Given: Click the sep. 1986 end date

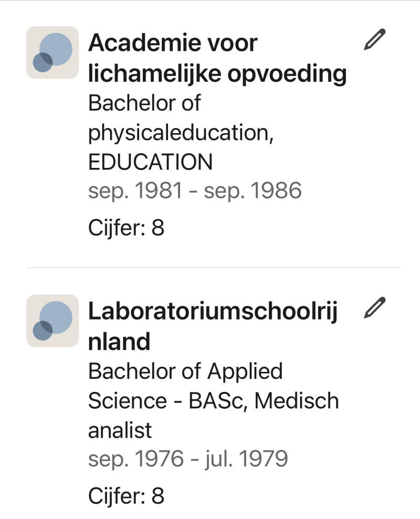Looking at the screenshot, I should [x=253, y=191].
